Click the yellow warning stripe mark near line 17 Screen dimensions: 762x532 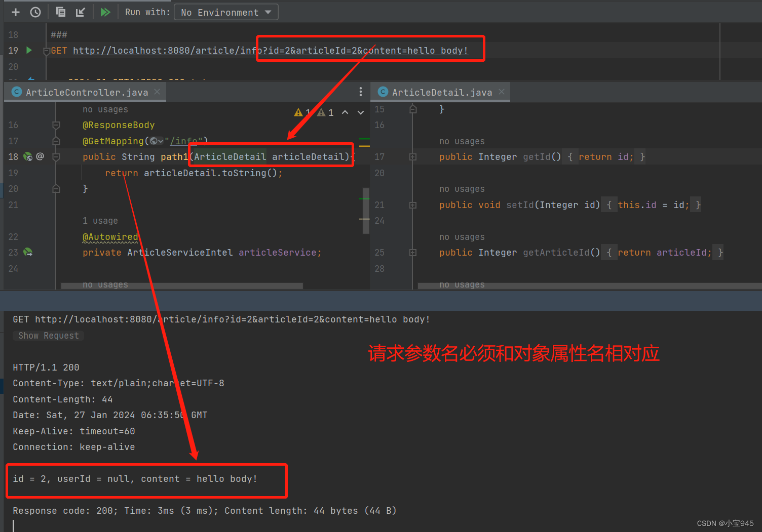pos(364,146)
